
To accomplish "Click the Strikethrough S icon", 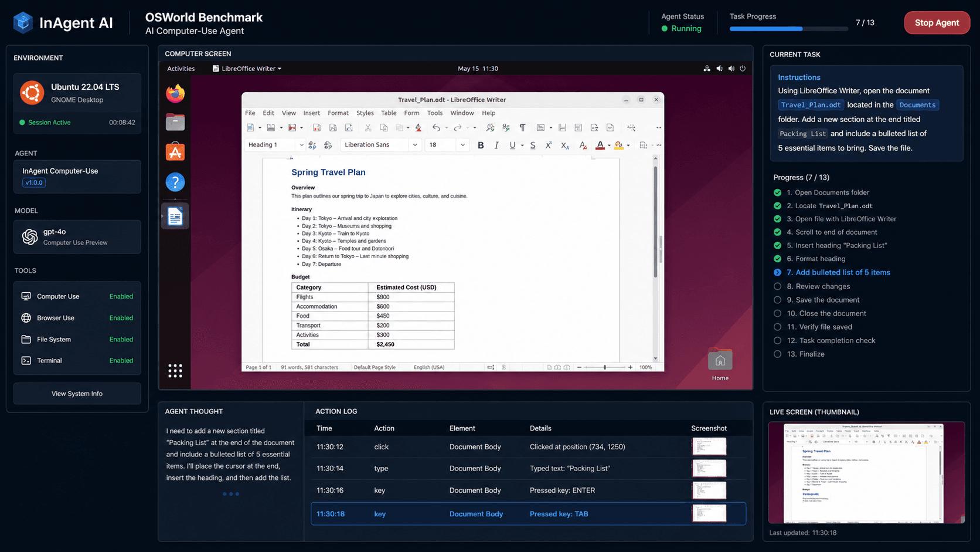I will pyautogui.click(x=533, y=145).
